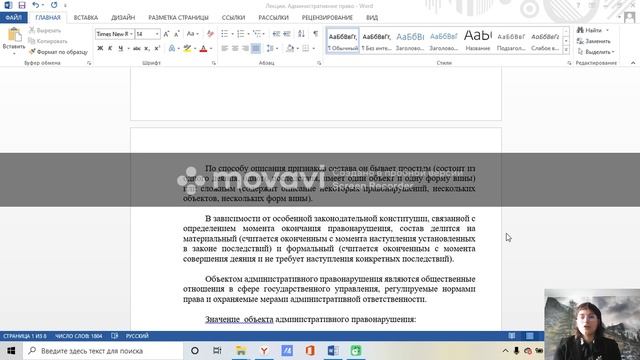The height and width of the screenshot is (360, 640).
Task: Apply Без интервала style
Action: (x=376, y=40)
